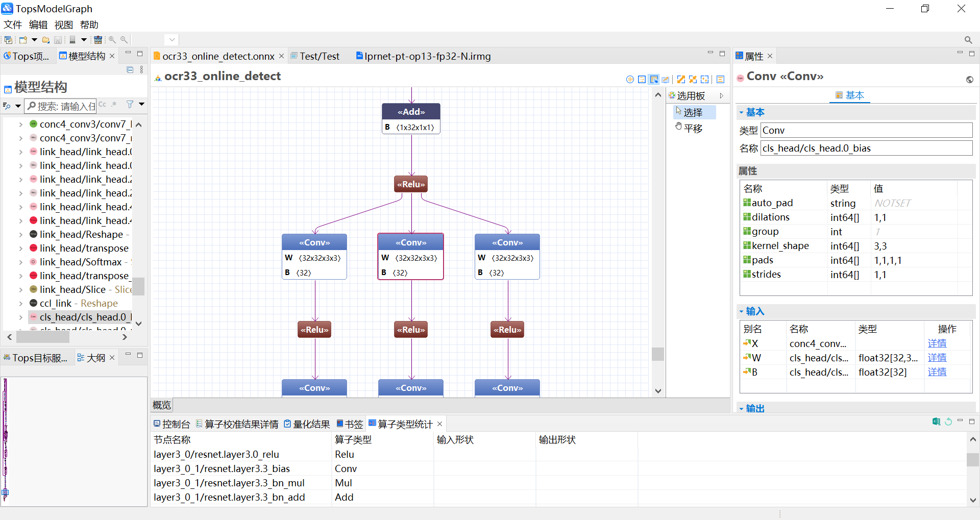
Task: Click the open folder toolbar icon
Action: pyautogui.click(x=46, y=40)
